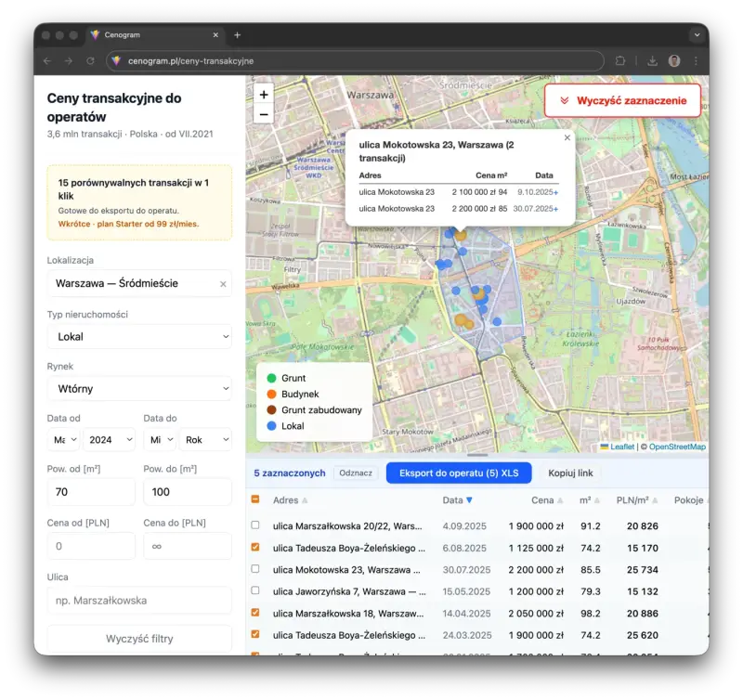This screenshot has width=743, height=700.
Task: Sort table by Cena column header
Action: pos(542,500)
